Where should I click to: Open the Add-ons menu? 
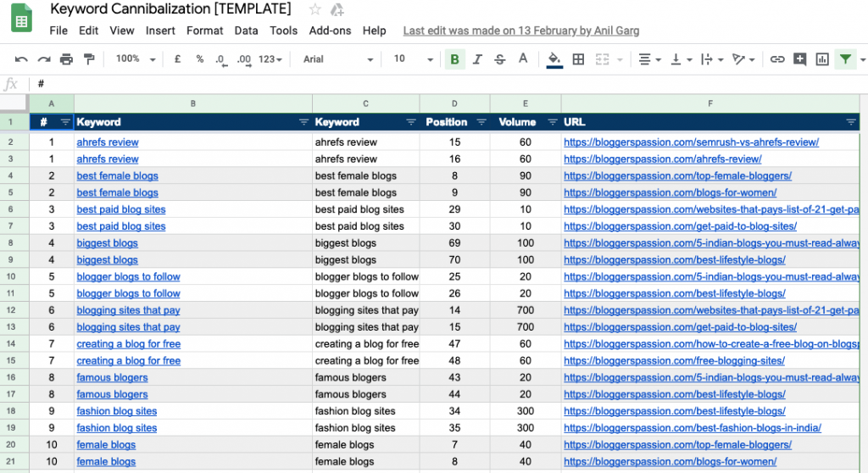click(330, 31)
